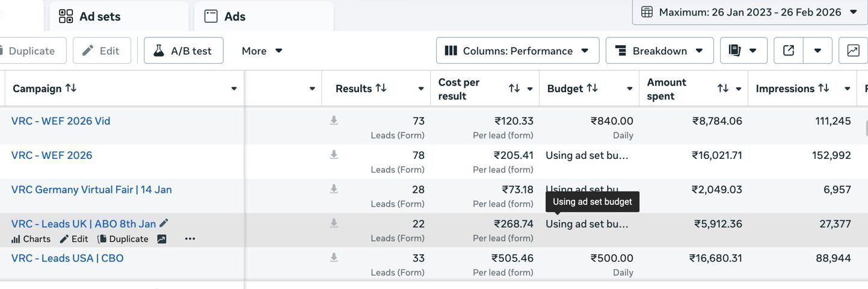Screen dimensions: 868x289
Task: Click the Duplicate action under VRC - Leads UK
Action: pos(123,239)
